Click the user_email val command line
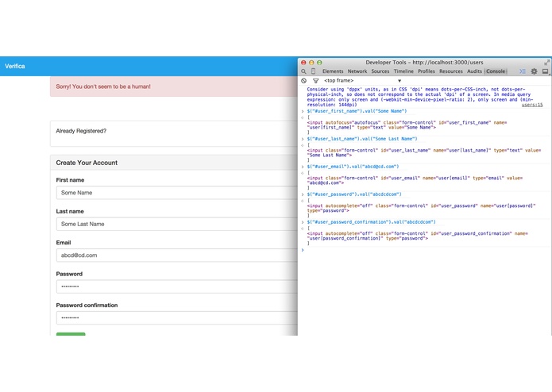 pyautogui.click(x=353, y=167)
